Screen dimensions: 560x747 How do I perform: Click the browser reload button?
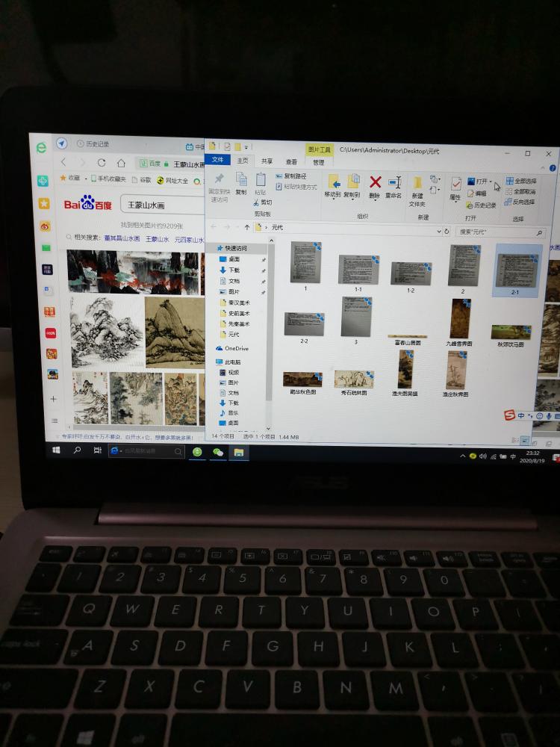coord(102,162)
